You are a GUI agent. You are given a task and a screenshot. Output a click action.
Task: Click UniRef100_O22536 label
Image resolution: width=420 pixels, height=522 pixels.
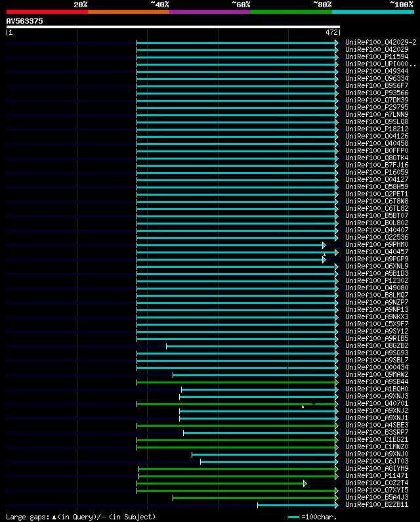click(x=377, y=238)
